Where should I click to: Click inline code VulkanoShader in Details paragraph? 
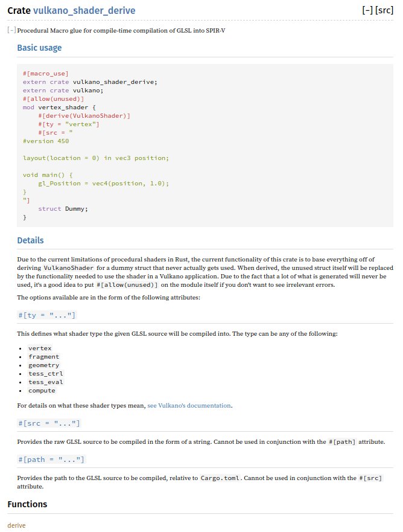point(68,268)
